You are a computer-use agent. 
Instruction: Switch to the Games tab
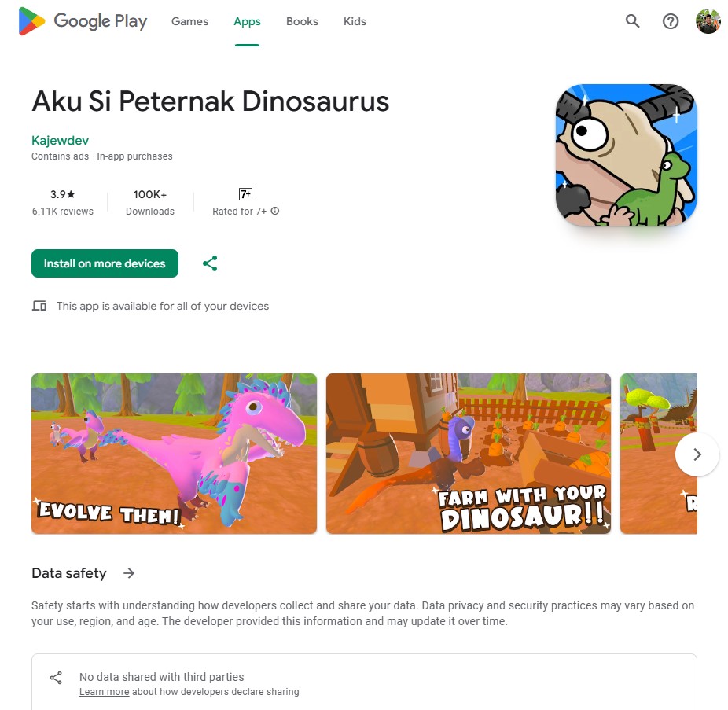tap(190, 21)
